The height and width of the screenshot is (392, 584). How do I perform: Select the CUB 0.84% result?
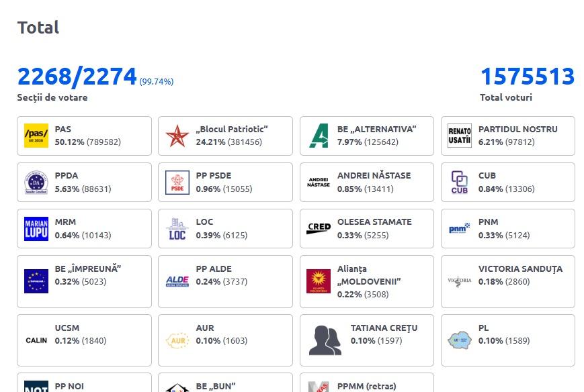coord(507,189)
